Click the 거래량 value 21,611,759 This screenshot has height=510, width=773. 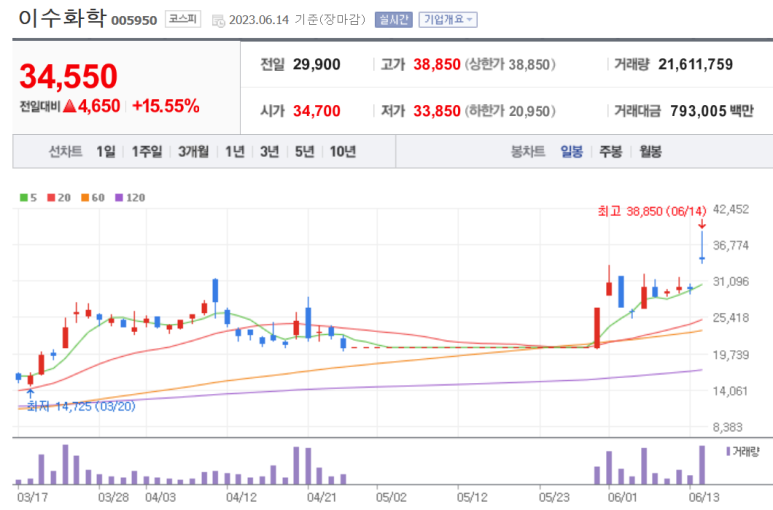click(696, 65)
